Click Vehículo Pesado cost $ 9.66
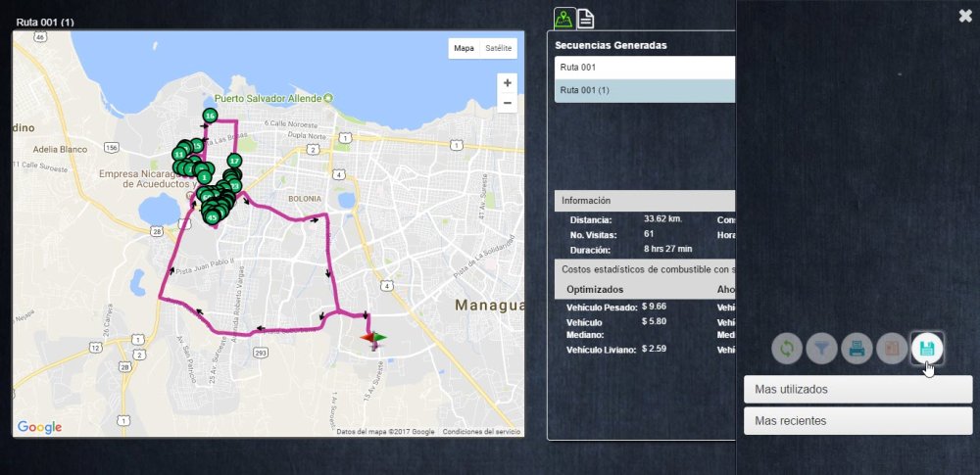 [x=654, y=307]
